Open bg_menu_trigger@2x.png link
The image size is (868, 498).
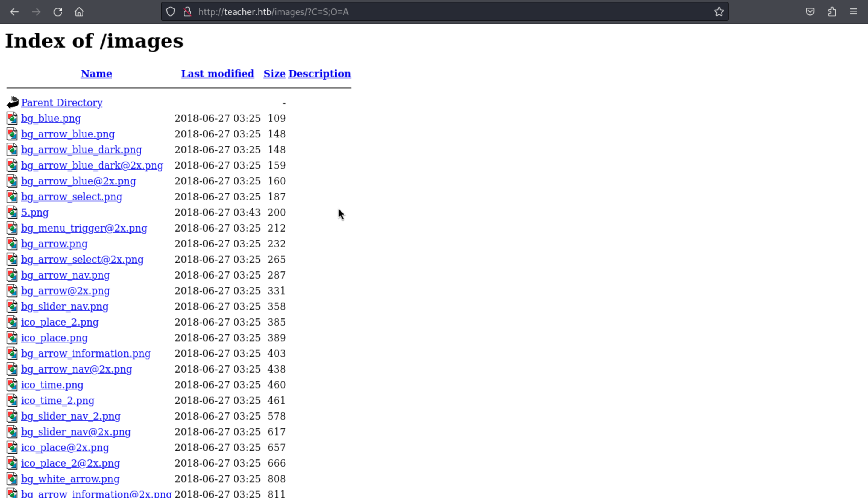click(x=84, y=228)
